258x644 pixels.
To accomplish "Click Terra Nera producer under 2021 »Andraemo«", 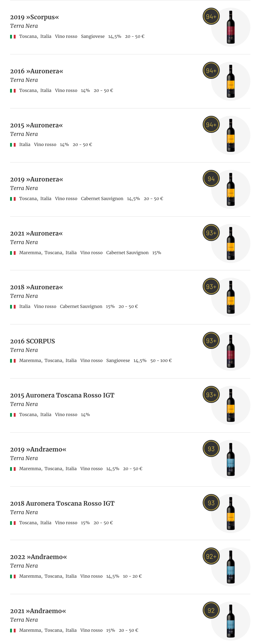I will click(x=24, y=620).
